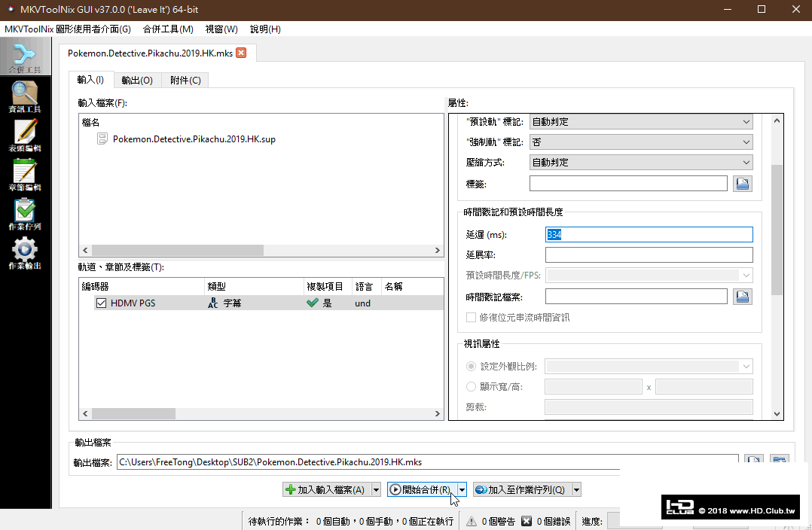Image resolution: width=812 pixels, height=530 pixels.
Task: Click the 'und' language cell
Action: point(362,303)
